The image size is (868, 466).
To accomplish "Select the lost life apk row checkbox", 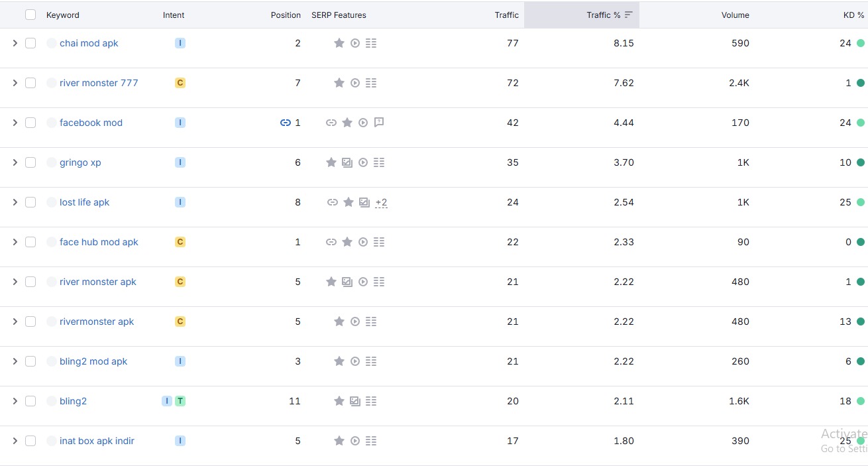I will [30, 202].
